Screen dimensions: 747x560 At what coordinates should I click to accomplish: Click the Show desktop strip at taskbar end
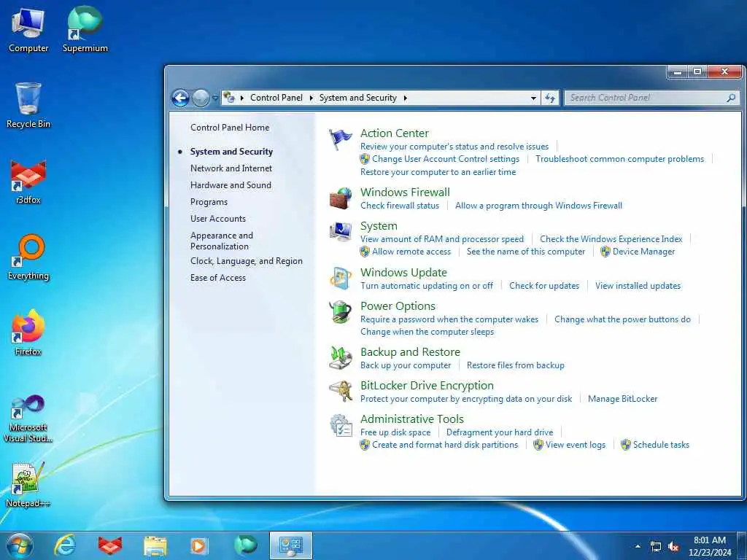743,546
